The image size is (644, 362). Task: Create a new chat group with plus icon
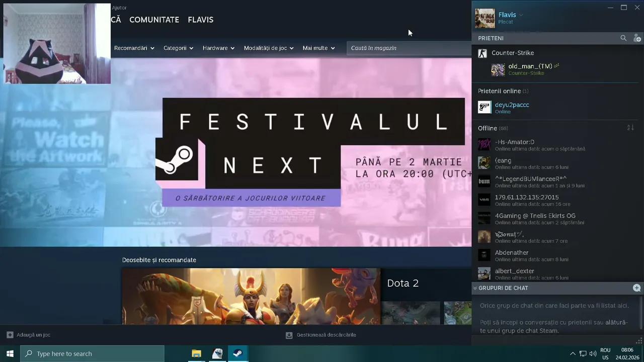[x=637, y=288]
